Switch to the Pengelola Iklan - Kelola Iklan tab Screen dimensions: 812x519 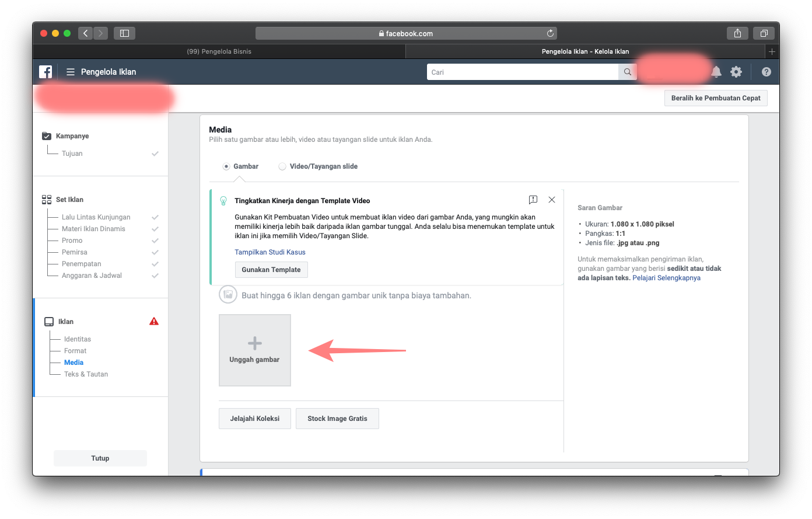[585, 51]
